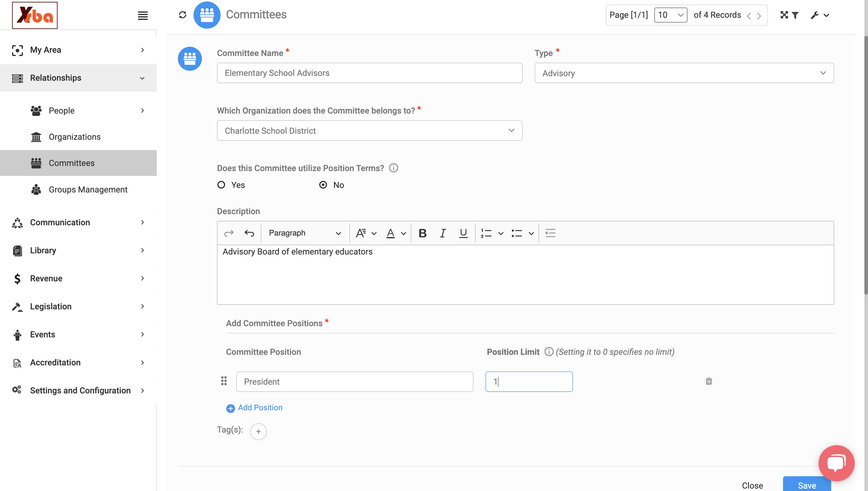868x491 pixels.
Task: Select Yes for Position Terms
Action: click(x=221, y=185)
